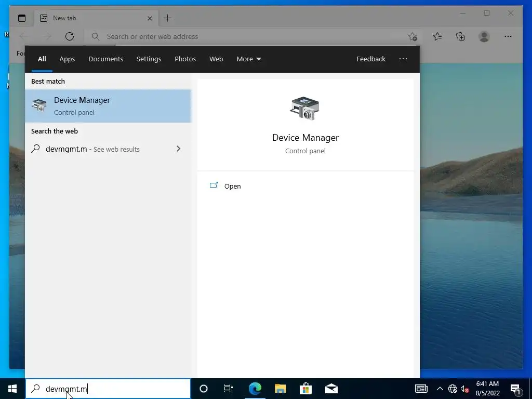Close the New tab in Edge
The height and width of the screenshot is (399, 532).
tap(150, 18)
